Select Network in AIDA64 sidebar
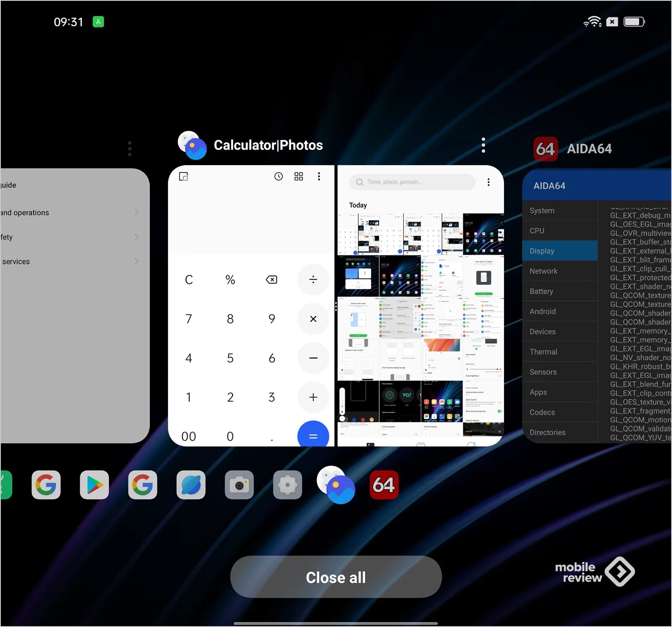Viewport: 672px width, 627px height. [x=560, y=271]
